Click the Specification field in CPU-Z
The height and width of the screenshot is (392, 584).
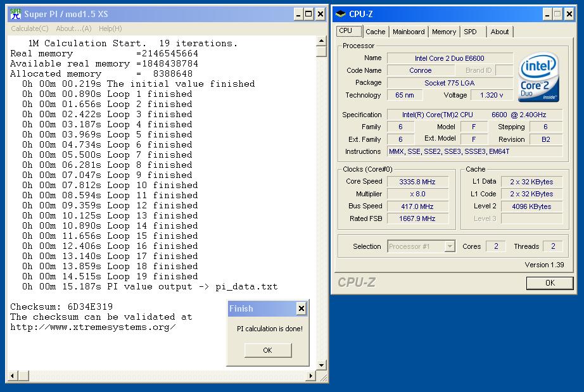coord(475,115)
